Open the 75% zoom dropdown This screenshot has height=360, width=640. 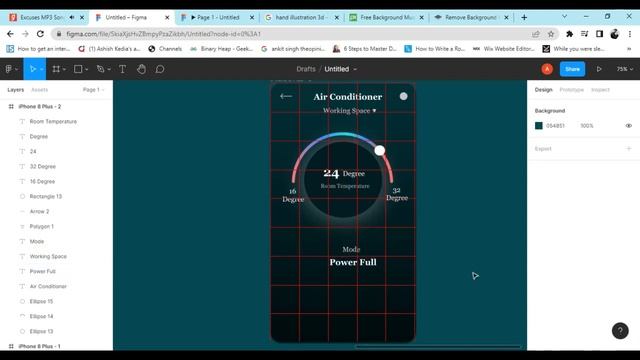[624, 69]
